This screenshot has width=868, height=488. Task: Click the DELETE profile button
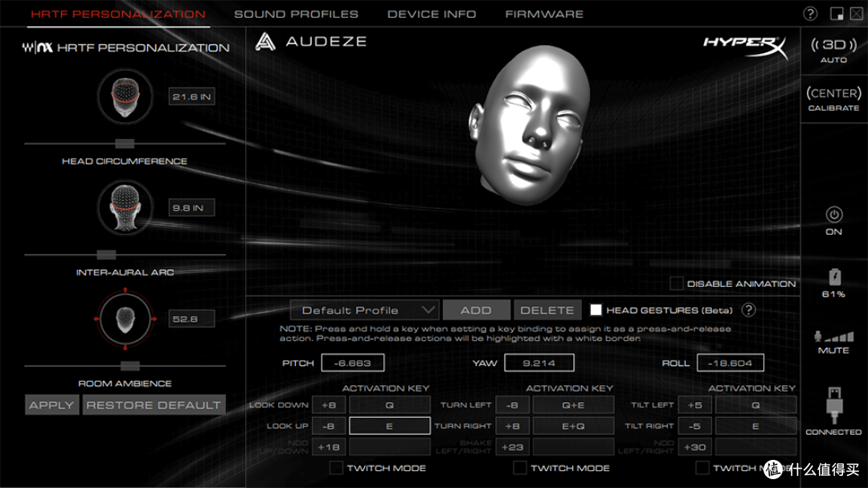tap(547, 310)
